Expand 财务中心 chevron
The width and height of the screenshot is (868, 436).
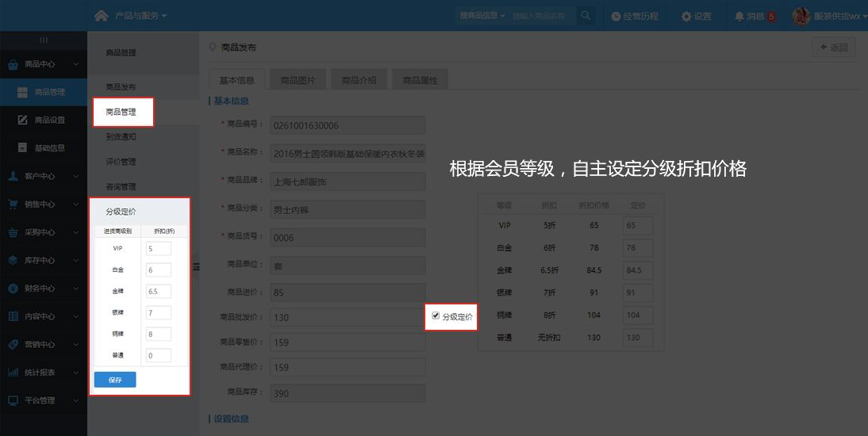(x=76, y=289)
